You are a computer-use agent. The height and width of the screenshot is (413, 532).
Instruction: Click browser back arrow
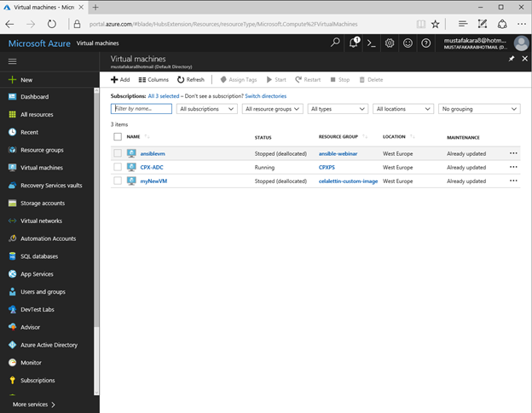[x=10, y=24]
